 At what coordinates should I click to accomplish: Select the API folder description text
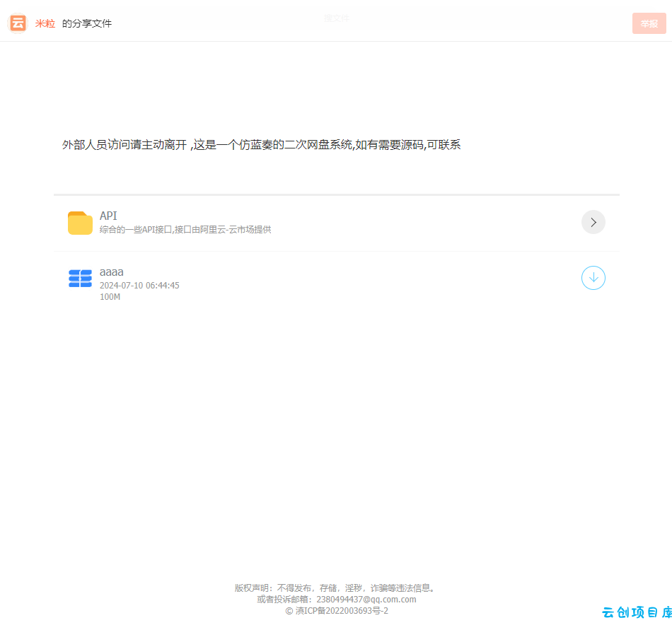coord(185,230)
